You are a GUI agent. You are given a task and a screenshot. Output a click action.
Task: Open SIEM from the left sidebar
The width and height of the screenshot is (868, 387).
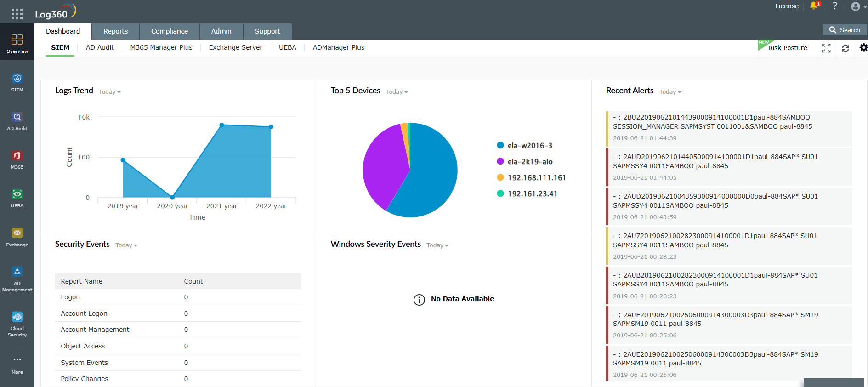(17, 83)
